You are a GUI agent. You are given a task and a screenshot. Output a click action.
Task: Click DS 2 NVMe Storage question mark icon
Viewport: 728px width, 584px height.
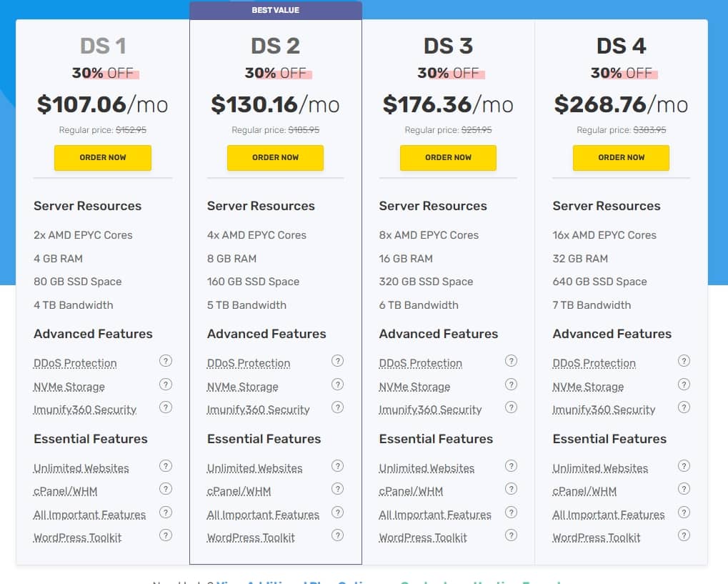coord(338,385)
